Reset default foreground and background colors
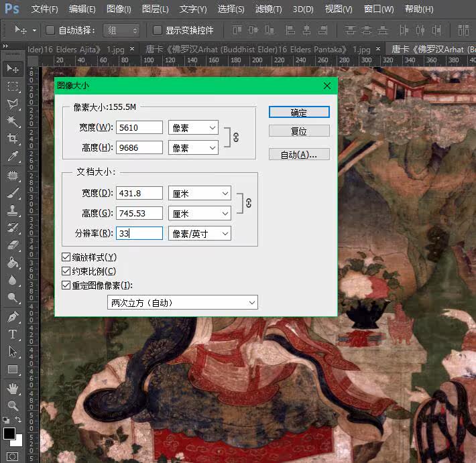The width and height of the screenshot is (476, 463). click(x=6, y=420)
